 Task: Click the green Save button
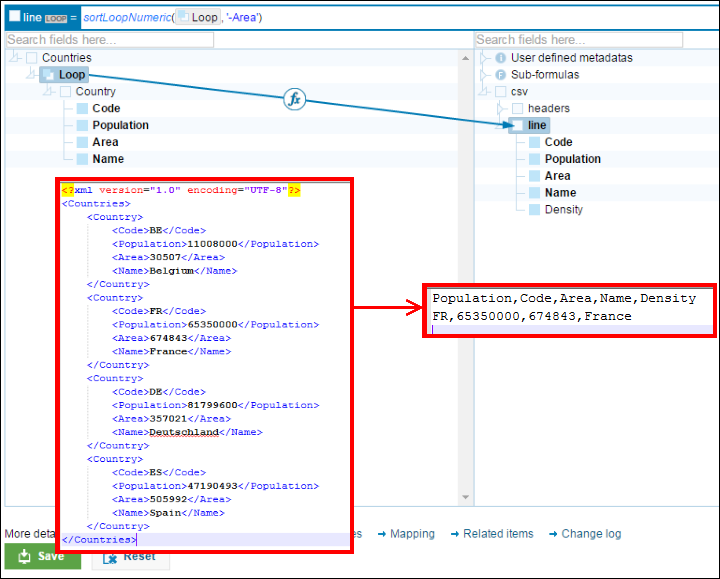[x=43, y=556]
